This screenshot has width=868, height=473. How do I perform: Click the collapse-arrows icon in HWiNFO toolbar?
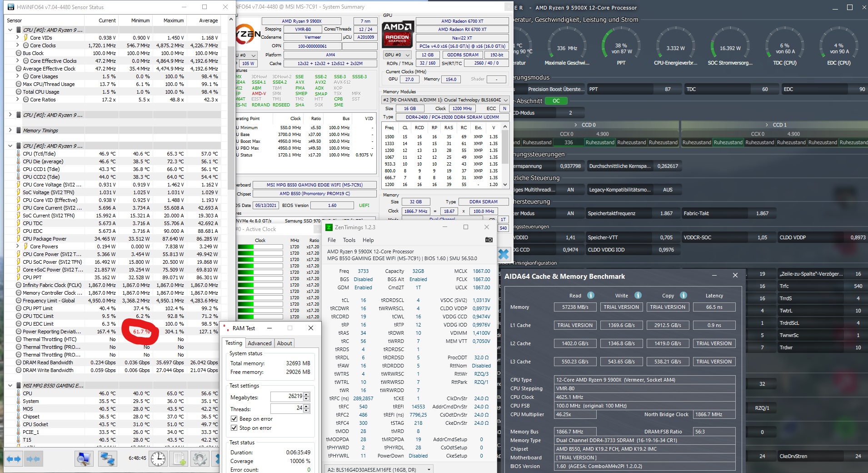33,460
